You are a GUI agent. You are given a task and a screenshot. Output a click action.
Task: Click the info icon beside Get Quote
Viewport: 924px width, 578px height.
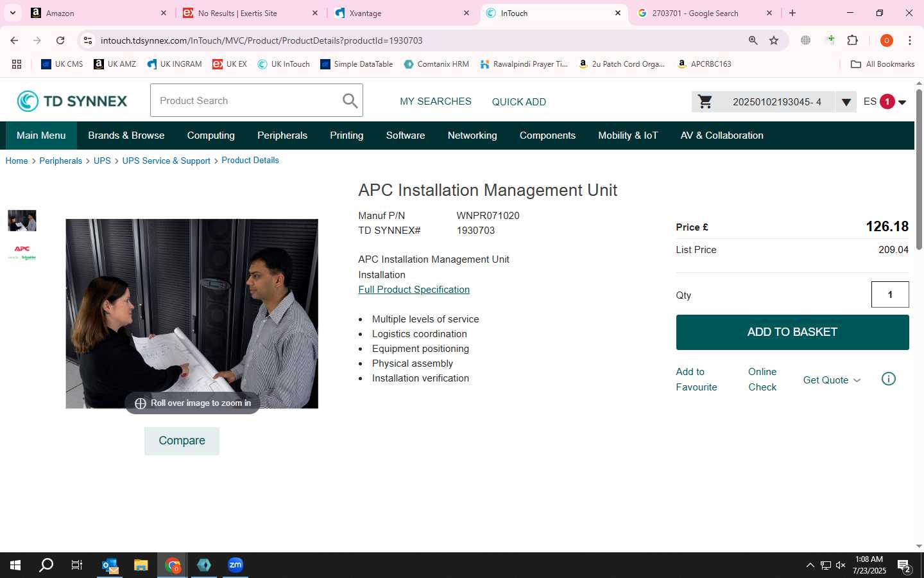click(x=889, y=379)
